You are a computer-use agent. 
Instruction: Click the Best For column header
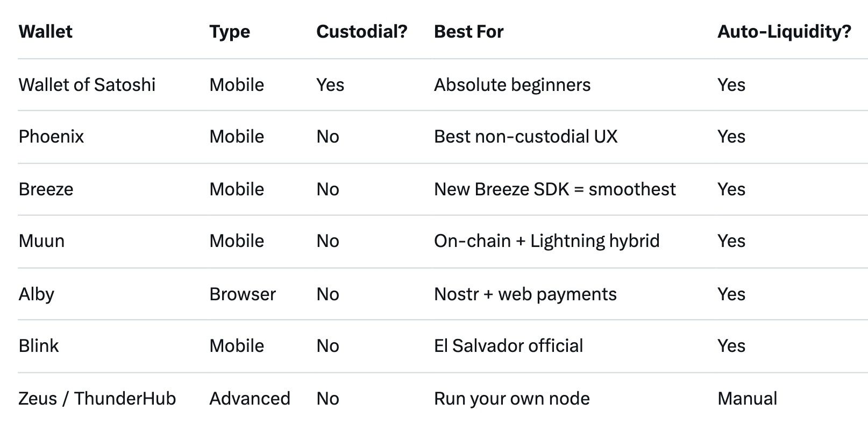468,31
